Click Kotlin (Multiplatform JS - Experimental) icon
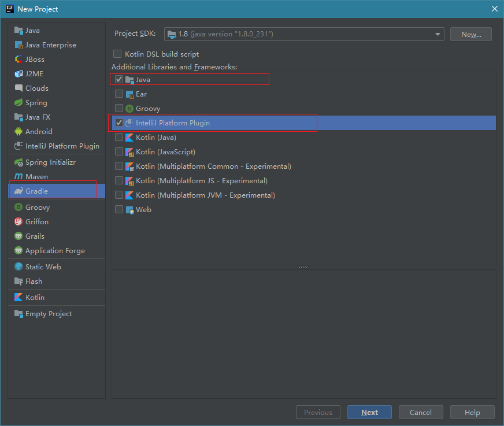 (x=129, y=181)
